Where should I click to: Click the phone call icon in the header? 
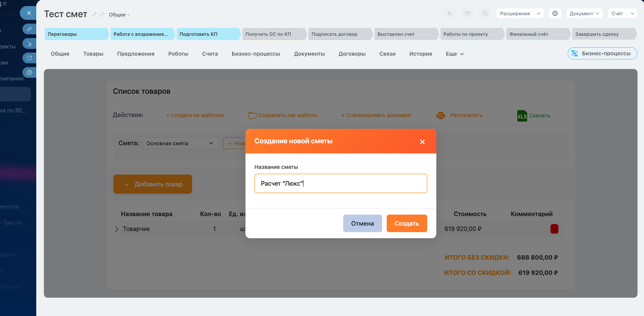click(450, 13)
